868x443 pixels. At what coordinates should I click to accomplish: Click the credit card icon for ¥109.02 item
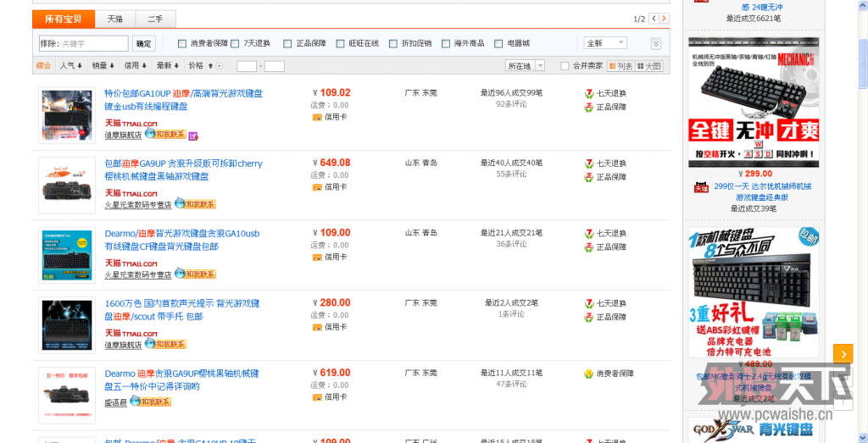(x=317, y=117)
